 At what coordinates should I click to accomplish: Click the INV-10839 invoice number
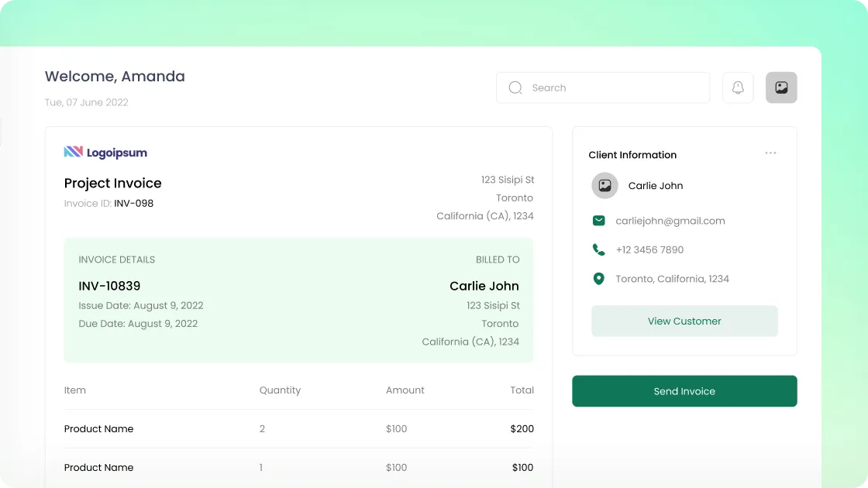coord(109,286)
